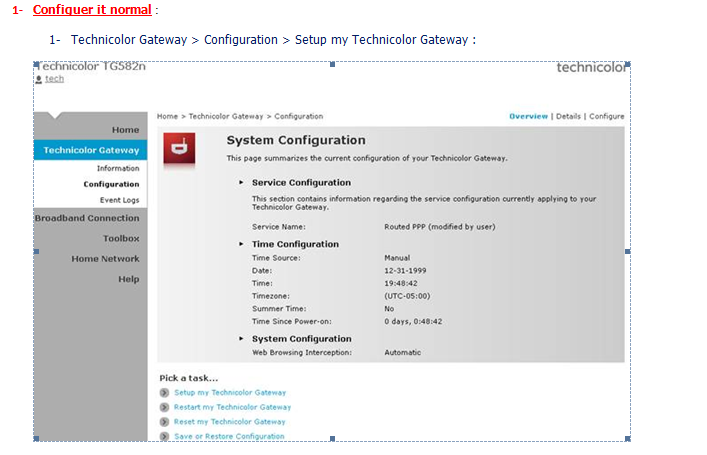The width and height of the screenshot is (707, 455).
Task: Open Event Logs in the sidebar
Action: 119,200
